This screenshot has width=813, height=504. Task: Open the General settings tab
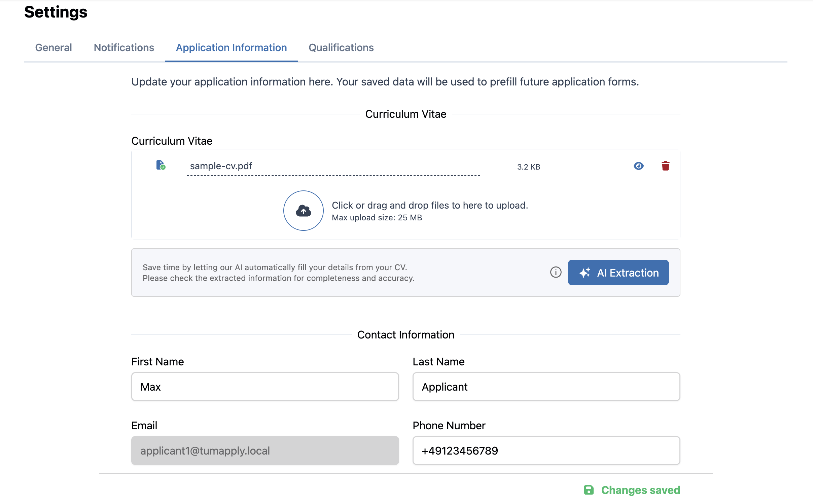(54, 47)
